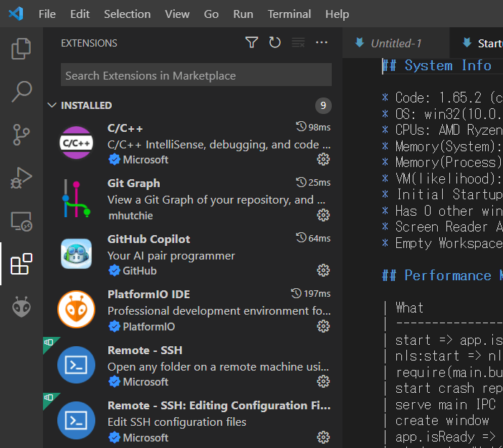This screenshot has width=503, height=448.
Task: Open the Selection menu
Action: pos(128,14)
